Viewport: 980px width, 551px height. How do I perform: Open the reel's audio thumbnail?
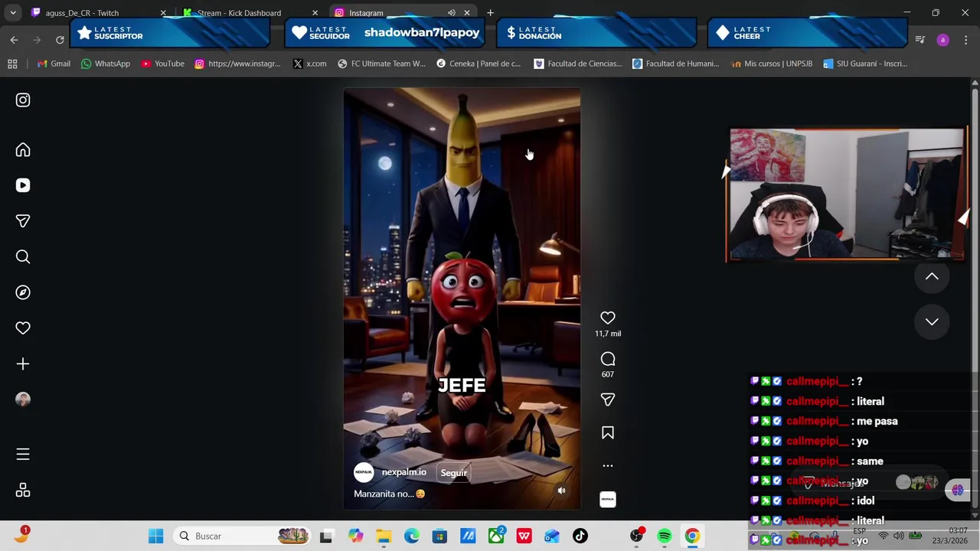click(608, 500)
